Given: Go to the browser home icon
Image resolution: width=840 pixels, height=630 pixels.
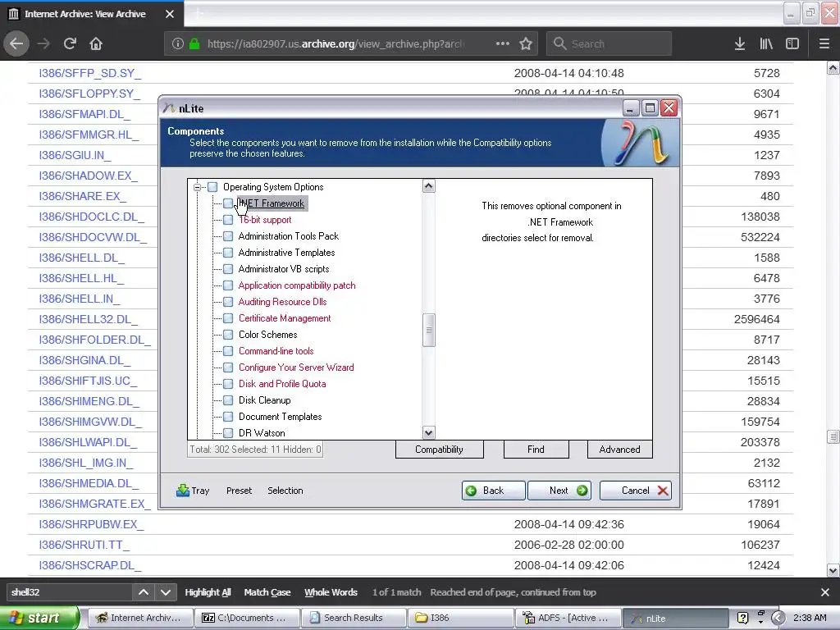Looking at the screenshot, I should coord(96,43).
